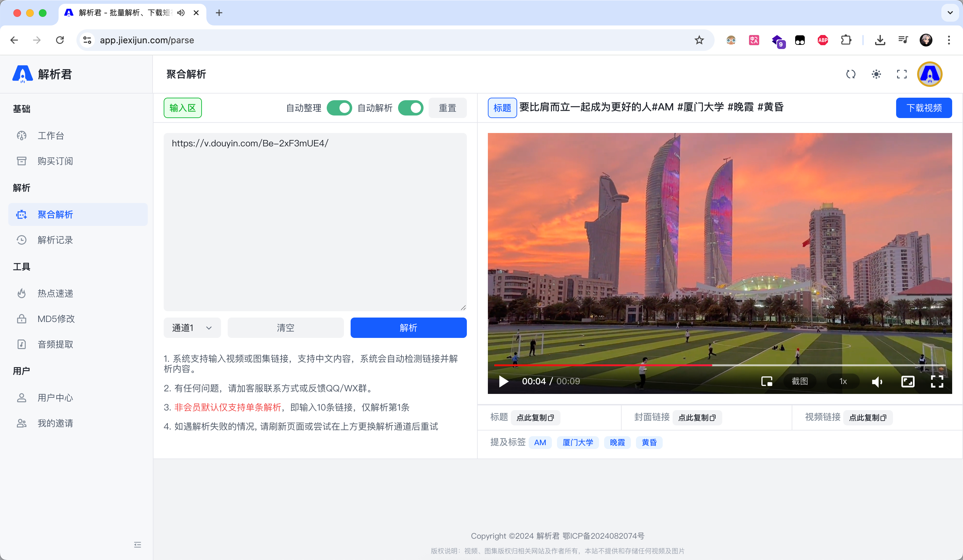Enter video fullscreen mode
Image resolution: width=963 pixels, height=560 pixels.
pos(937,381)
